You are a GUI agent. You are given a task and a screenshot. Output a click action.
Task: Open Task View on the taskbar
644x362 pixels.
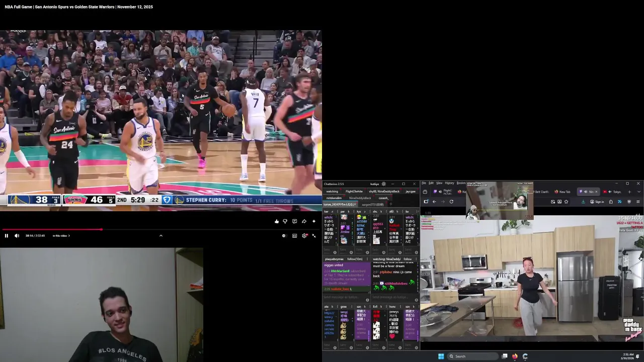pos(505,356)
